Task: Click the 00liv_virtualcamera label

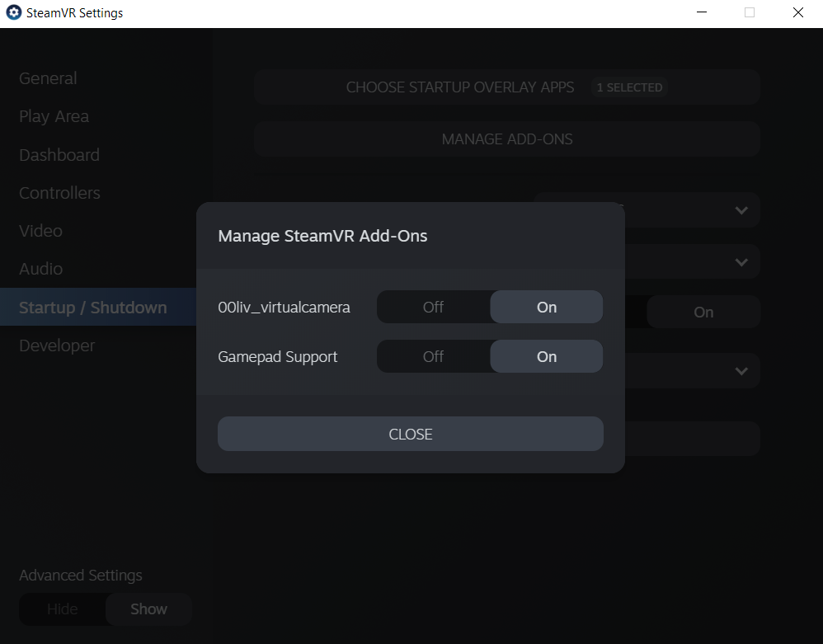Action: click(284, 307)
